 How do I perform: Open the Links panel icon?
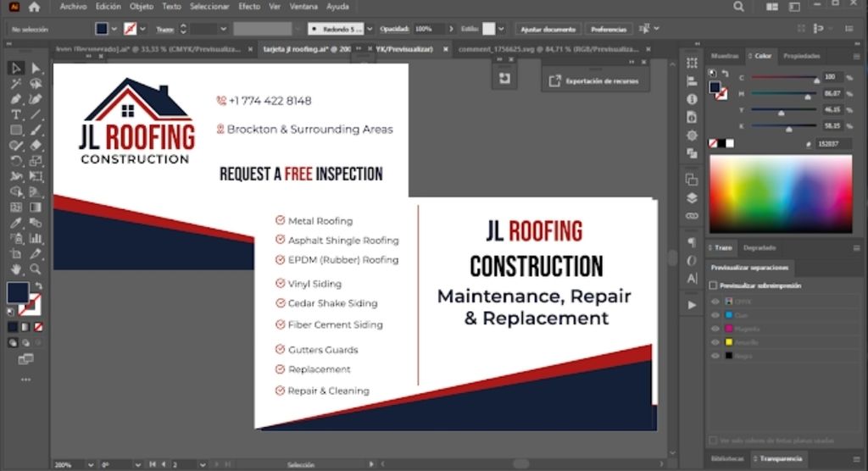coord(692,216)
